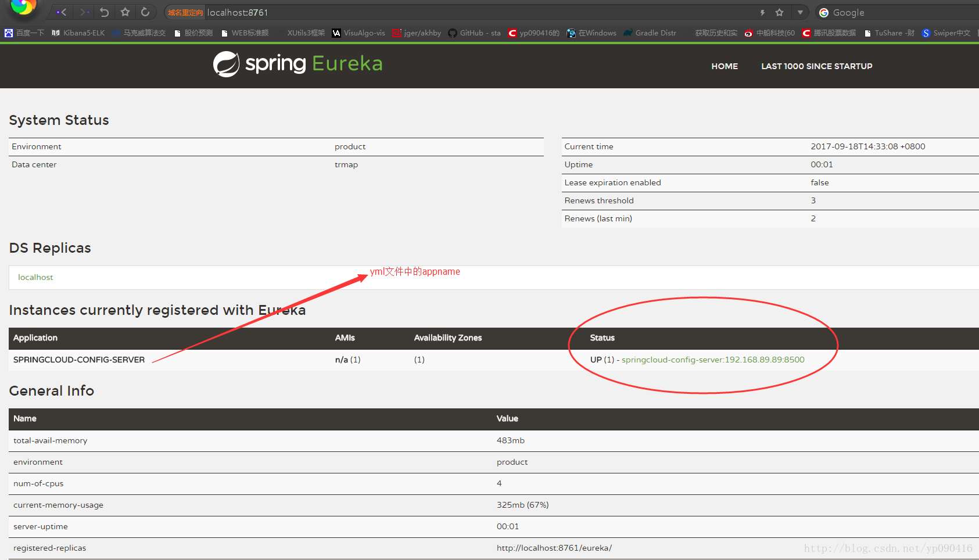Select the Data center value trmap
The height and width of the screenshot is (560, 979).
(346, 164)
